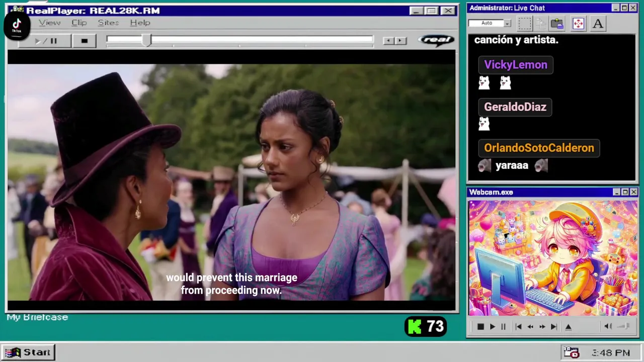
Task: Click the GeraldoDiaz username in chat
Action: 515,107
